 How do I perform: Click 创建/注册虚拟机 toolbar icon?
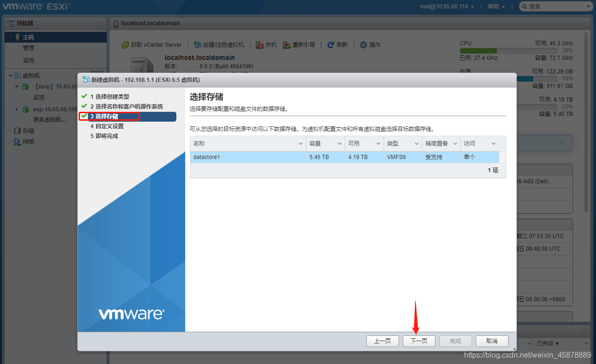coord(197,45)
